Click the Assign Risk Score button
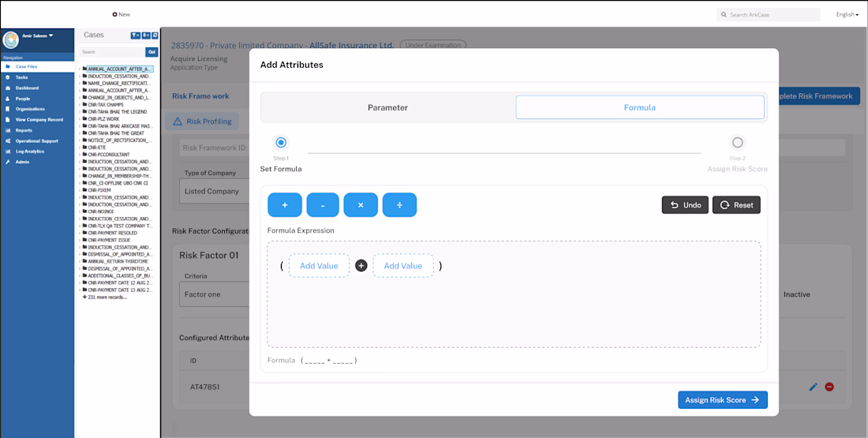The width and height of the screenshot is (868, 438). tap(722, 400)
